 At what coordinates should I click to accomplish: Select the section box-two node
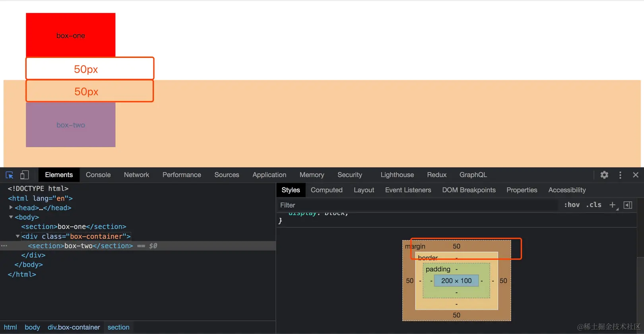coord(80,246)
